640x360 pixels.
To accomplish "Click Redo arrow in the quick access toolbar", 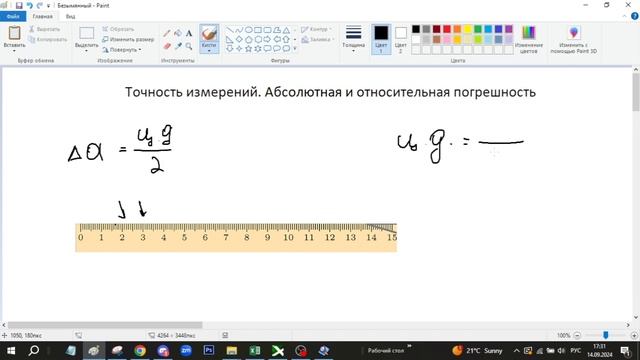I will point(40,5).
